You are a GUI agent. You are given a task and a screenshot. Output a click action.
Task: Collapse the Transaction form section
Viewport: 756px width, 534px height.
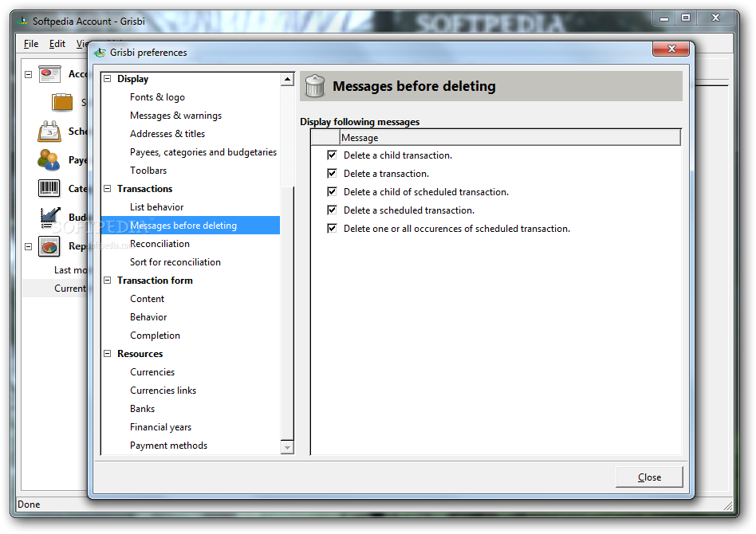(x=108, y=280)
